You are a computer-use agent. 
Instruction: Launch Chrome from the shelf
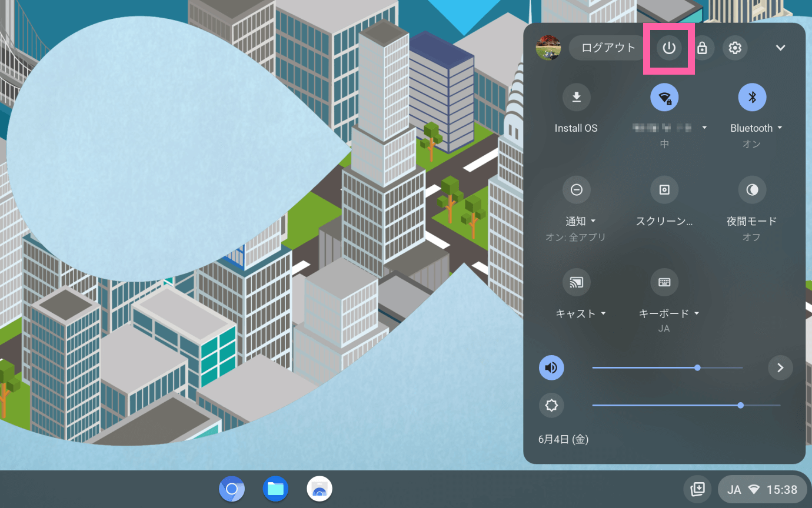tap(232, 489)
